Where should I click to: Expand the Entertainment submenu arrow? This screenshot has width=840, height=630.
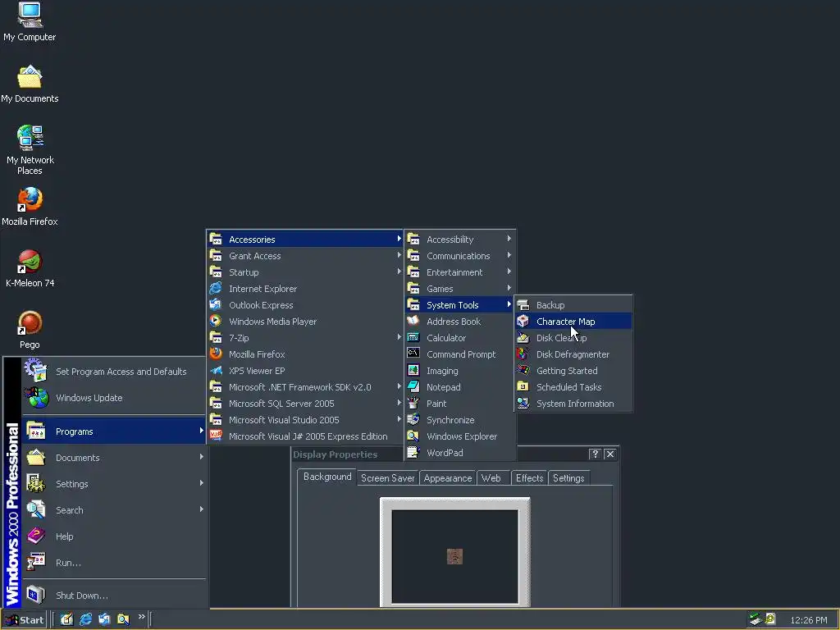pos(509,272)
